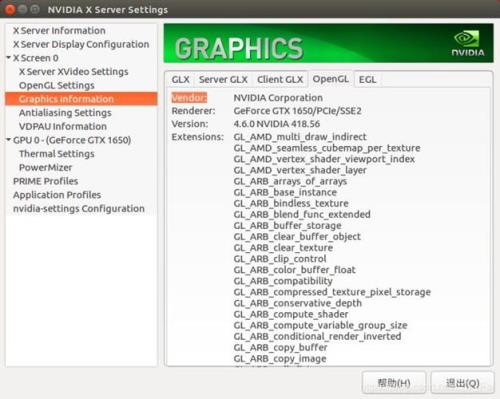500x399 pixels.
Task: Open Thermal Settings page
Action: tap(57, 154)
